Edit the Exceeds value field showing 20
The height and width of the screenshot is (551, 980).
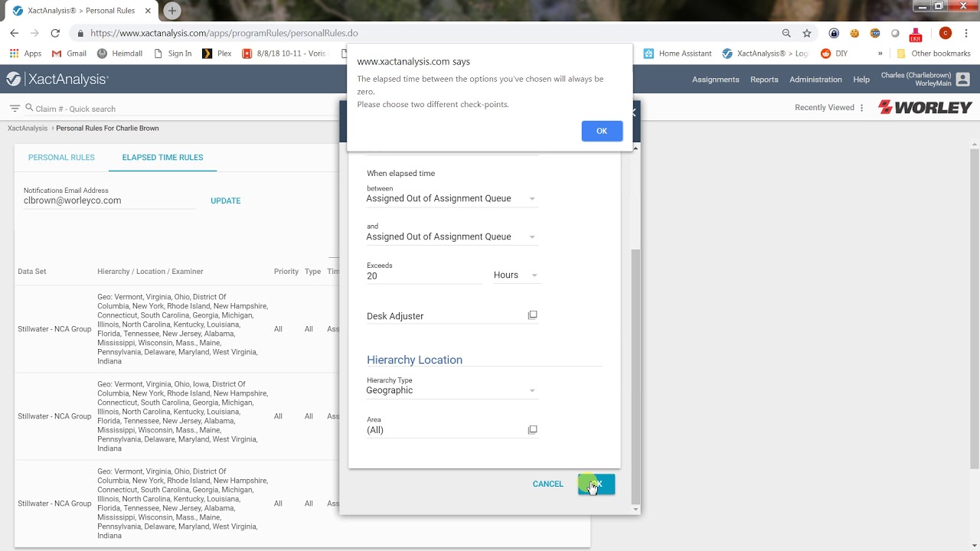(423, 275)
